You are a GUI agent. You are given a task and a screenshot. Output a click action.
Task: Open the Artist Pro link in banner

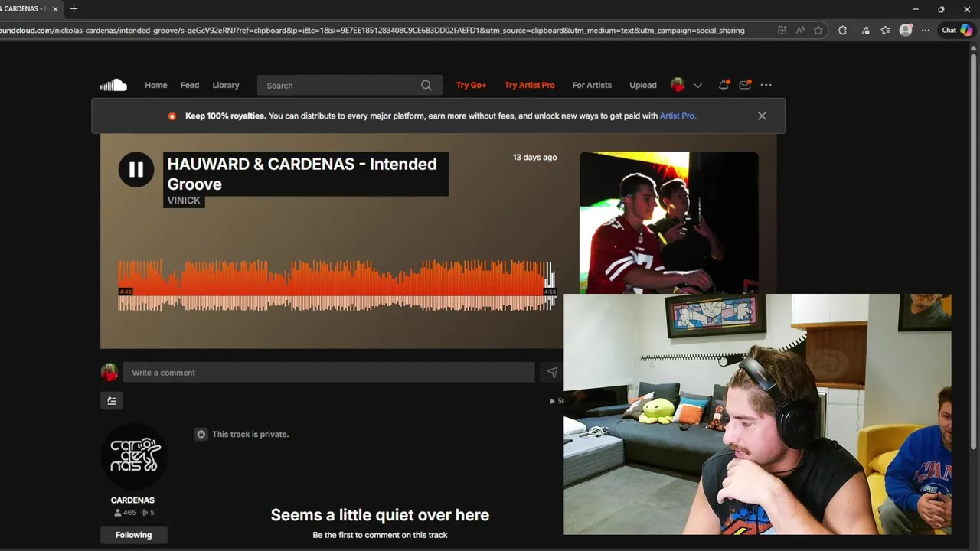pyautogui.click(x=678, y=116)
